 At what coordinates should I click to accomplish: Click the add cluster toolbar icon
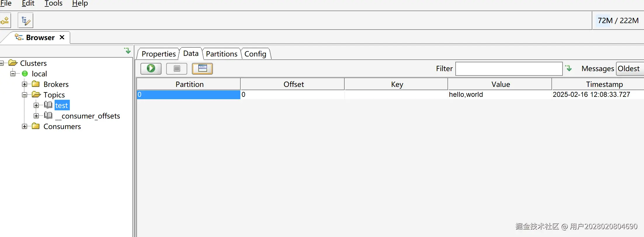(x=5, y=20)
